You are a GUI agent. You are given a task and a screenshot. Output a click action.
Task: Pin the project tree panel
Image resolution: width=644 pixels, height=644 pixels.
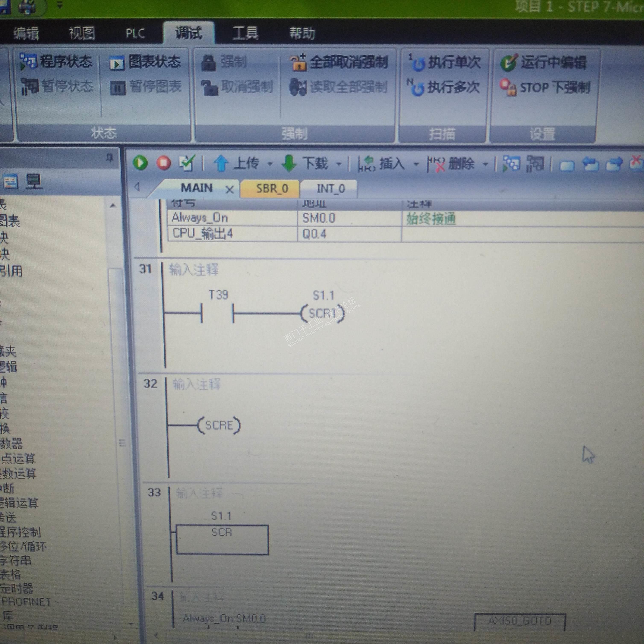tap(110, 158)
